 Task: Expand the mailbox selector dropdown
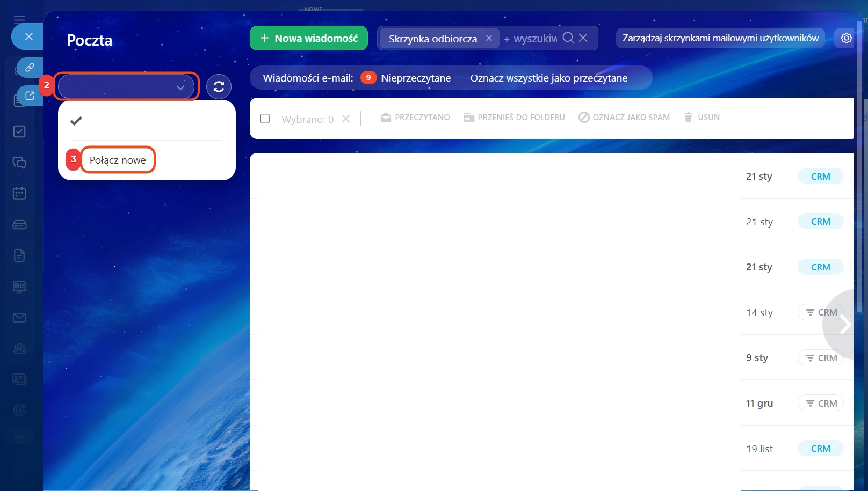point(126,86)
